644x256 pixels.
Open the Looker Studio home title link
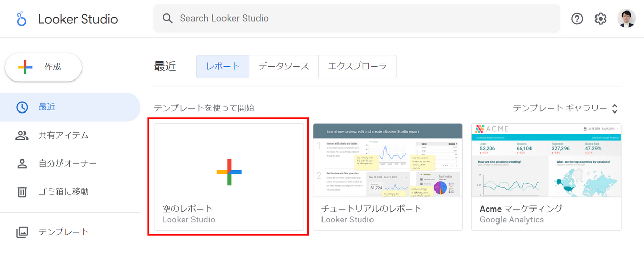(78, 19)
